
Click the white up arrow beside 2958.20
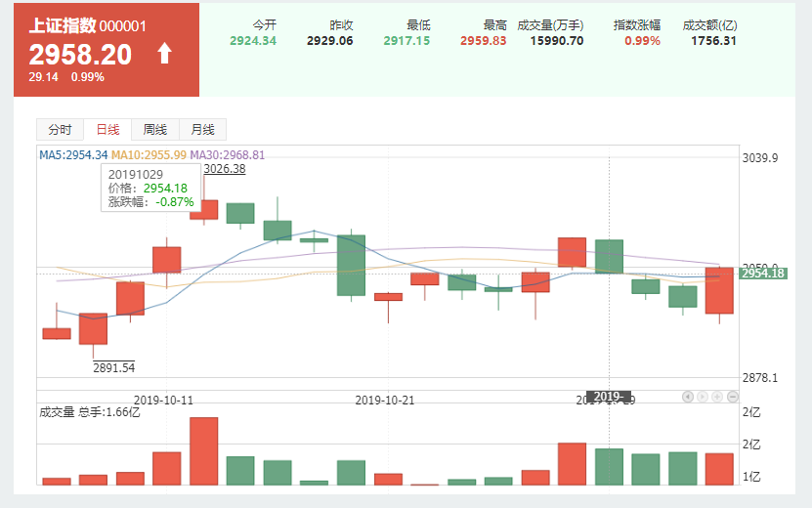point(164,55)
